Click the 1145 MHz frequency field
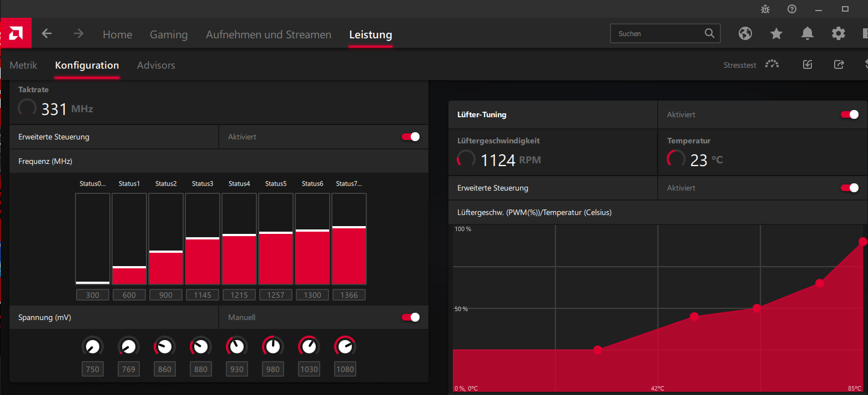The image size is (868, 395). (x=203, y=295)
